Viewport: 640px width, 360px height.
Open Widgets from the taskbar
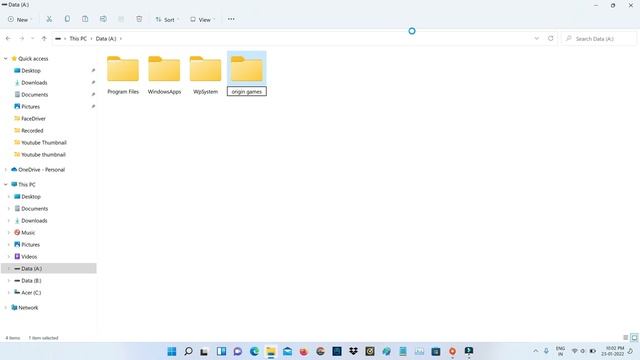[221, 351]
